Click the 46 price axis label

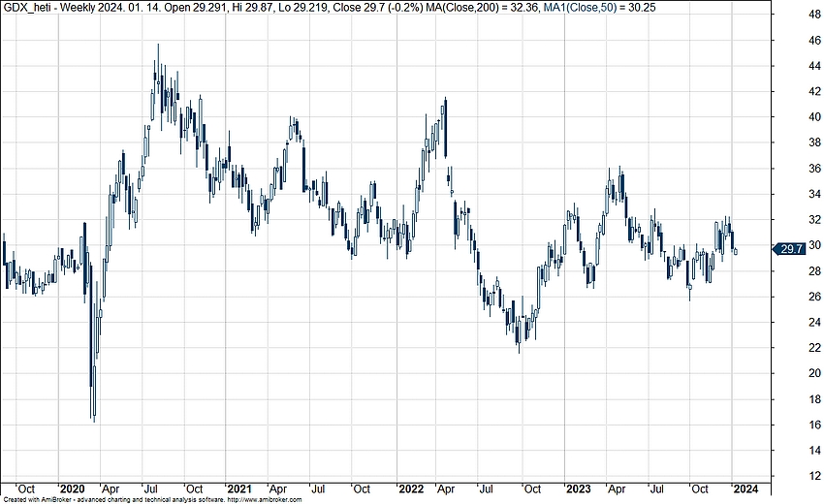tap(814, 41)
